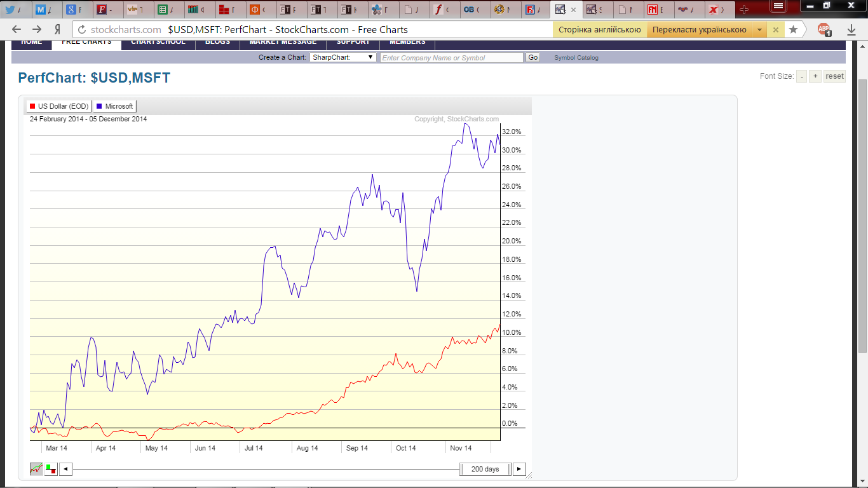This screenshot has height=488, width=868.
Task: Switch to line chart display mode
Action: coord(37,469)
